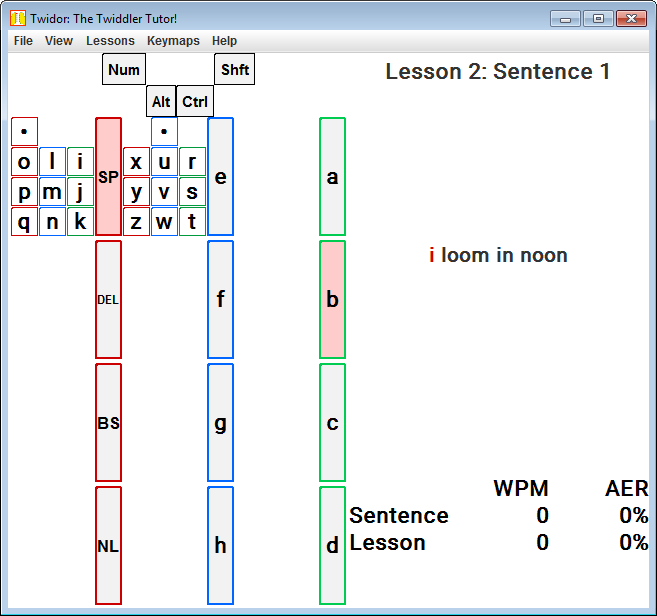Click the green c key
The image size is (657, 616).
[332, 422]
